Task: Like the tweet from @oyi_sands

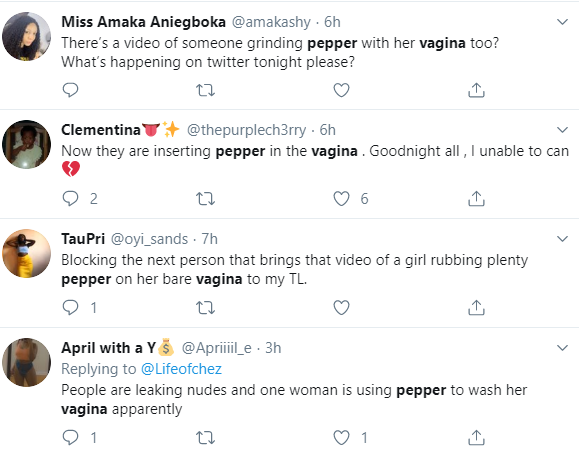Action: click(x=341, y=308)
